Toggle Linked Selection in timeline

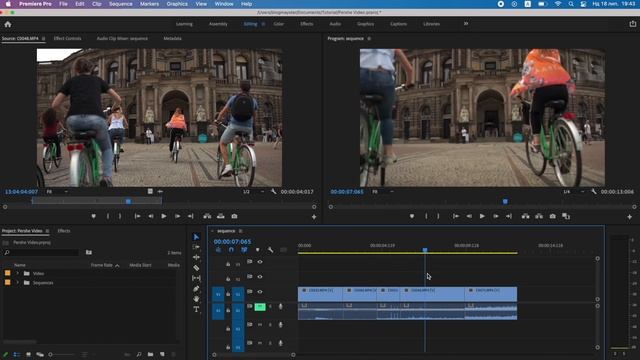click(244, 250)
